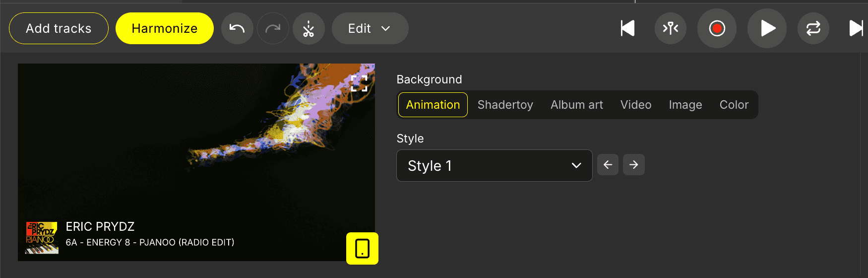
Task: Click the Add tracks button
Action: pyautogui.click(x=59, y=28)
